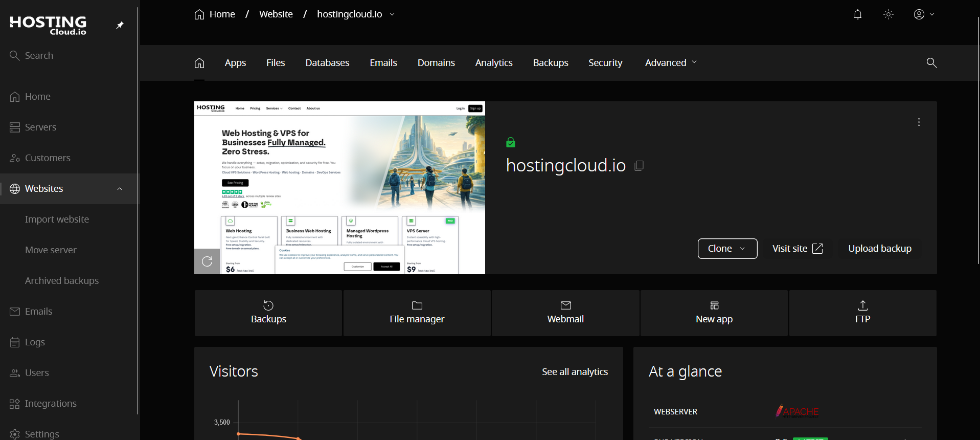Open the three-dot options menu
This screenshot has width=980, height=440.
coord(919,122)
